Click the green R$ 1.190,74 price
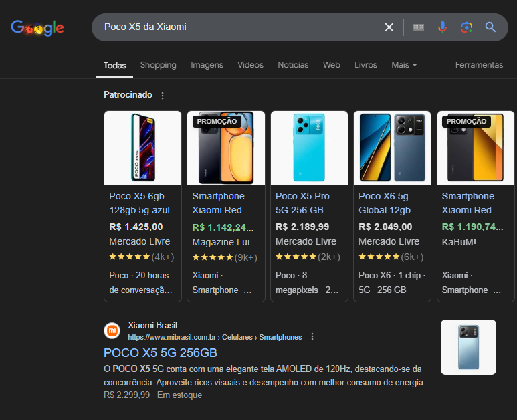The image size is (517, 420). [x=472, y=227]
